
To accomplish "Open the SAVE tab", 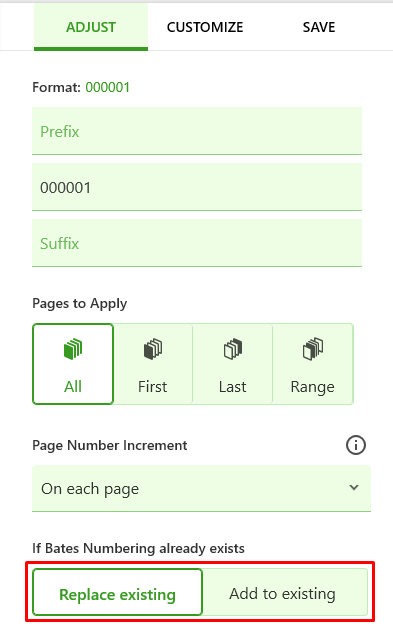I will tap(319, 27).
